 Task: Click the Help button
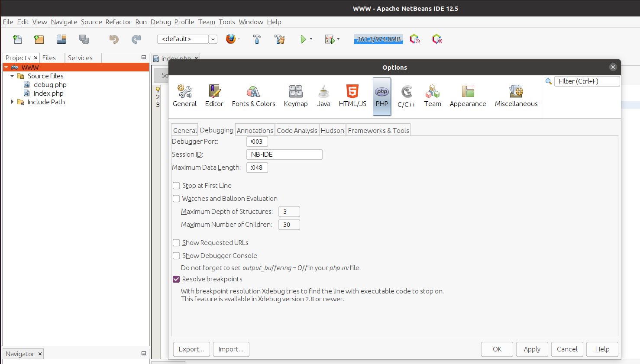(602, 349)
